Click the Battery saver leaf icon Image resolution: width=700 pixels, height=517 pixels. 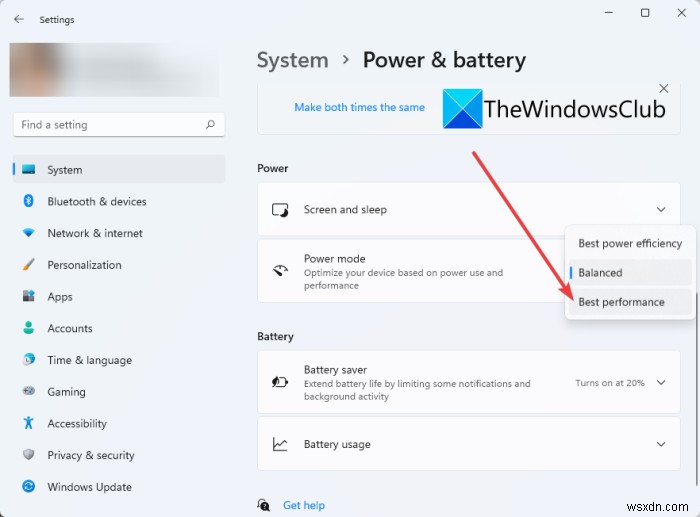(280, 382)
